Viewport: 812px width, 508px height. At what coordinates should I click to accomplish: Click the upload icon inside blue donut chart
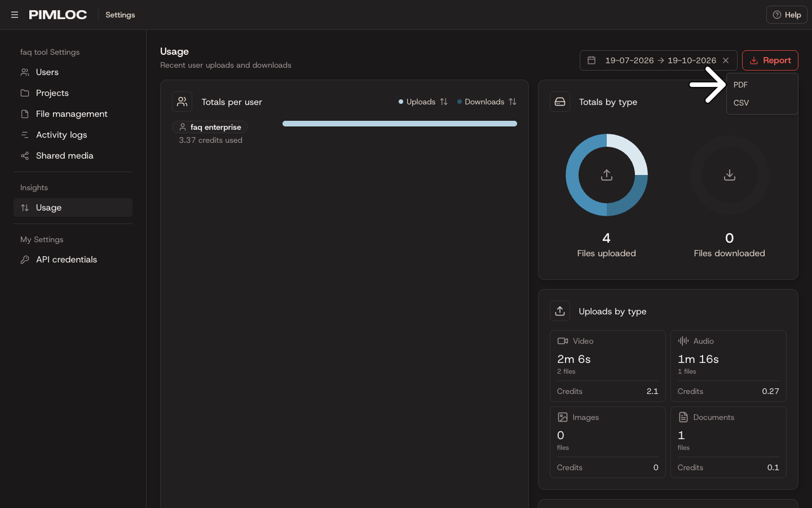coord(607,175)
